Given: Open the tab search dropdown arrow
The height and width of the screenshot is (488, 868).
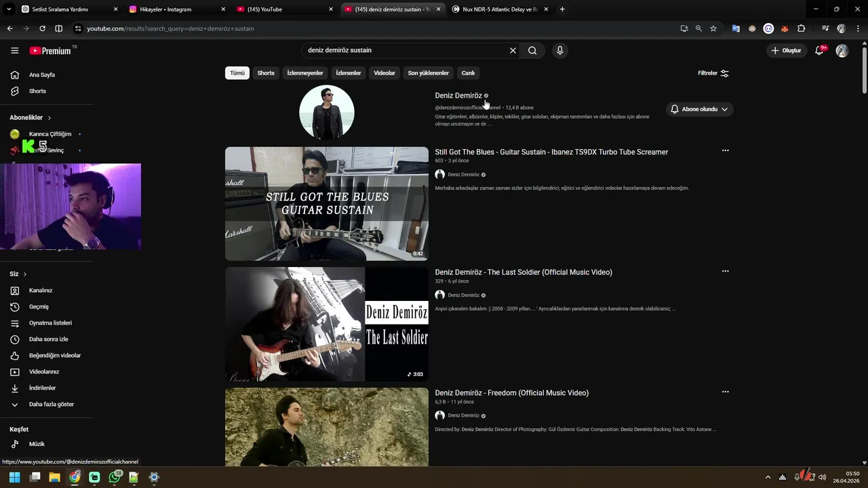Looking at the screenshot, I should pyautogui.click(x=9, y=9).
